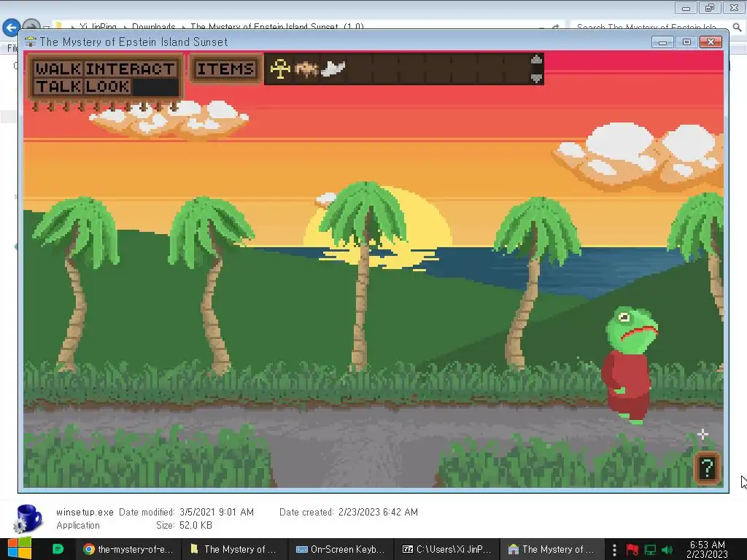
Task: Click the game window title bar icon
Action: pos(30,42)
